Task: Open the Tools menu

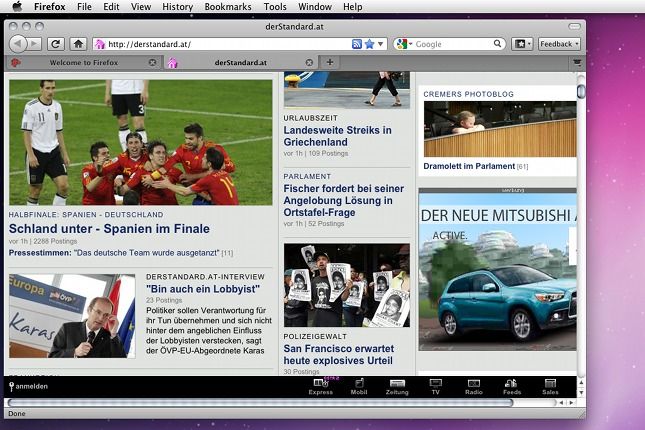Action: (275, 7)
